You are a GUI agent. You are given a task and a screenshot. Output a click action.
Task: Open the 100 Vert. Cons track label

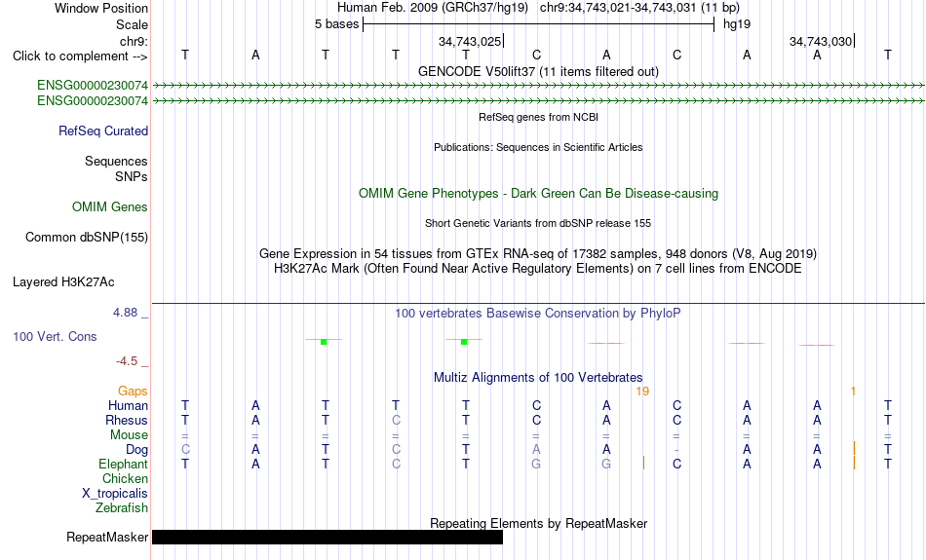[x=55, y=336]
